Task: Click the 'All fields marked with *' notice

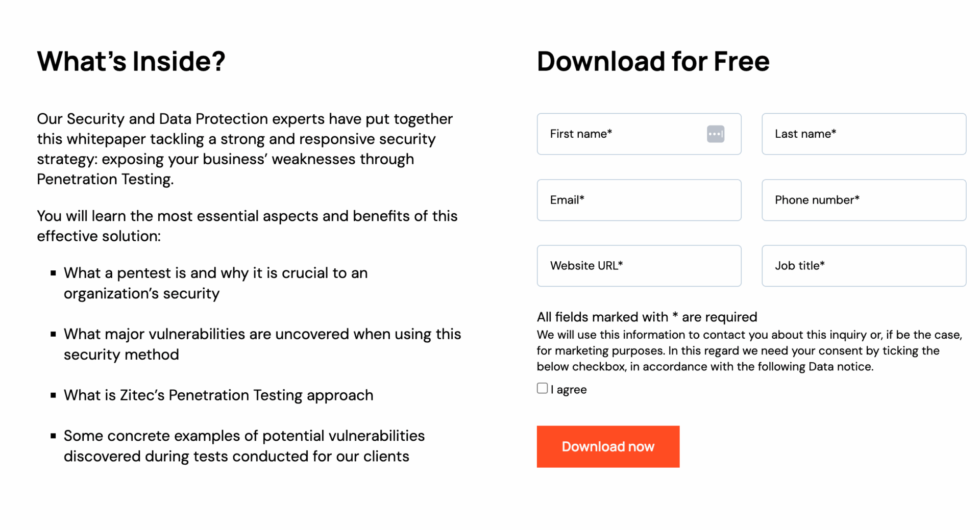Action: [x=647, y=317]
